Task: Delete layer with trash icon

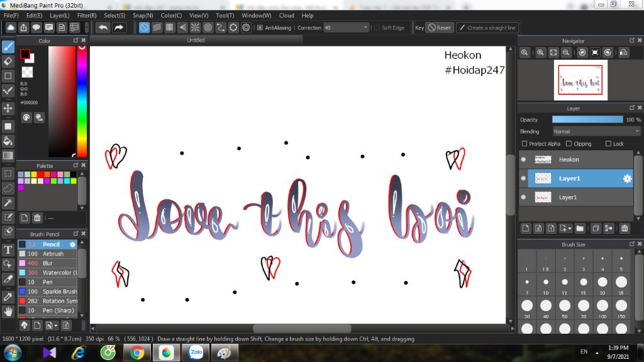Action: (x=625, y=228)
